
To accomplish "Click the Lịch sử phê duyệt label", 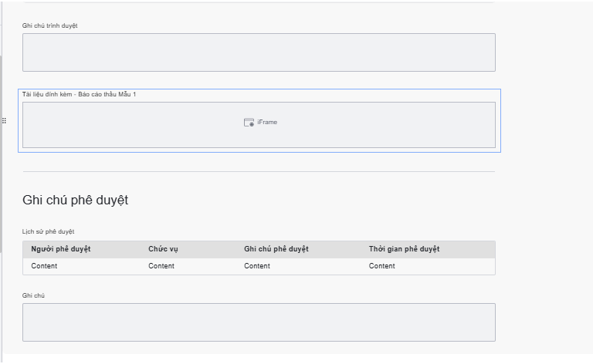I will pyautogui.click(x=48, y=231).
